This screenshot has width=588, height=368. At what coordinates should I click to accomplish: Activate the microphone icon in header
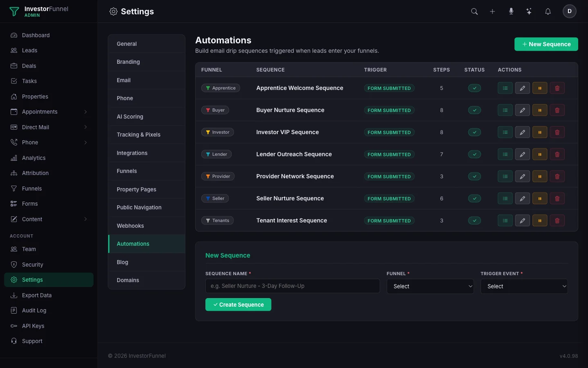(x=511, y=11)
